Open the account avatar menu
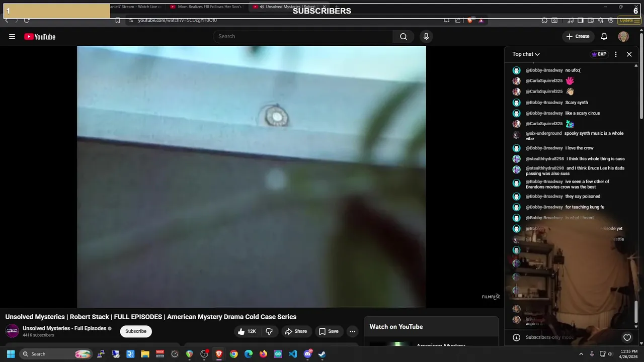 [x=623, y=36]
